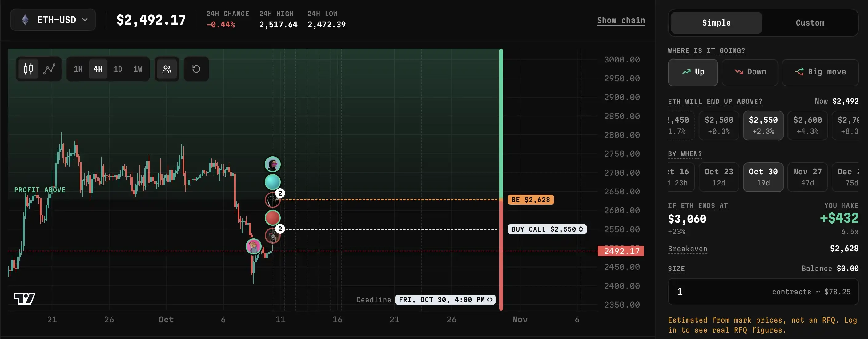
Task: Choose the Down direction
Action: tap(750, 72)
